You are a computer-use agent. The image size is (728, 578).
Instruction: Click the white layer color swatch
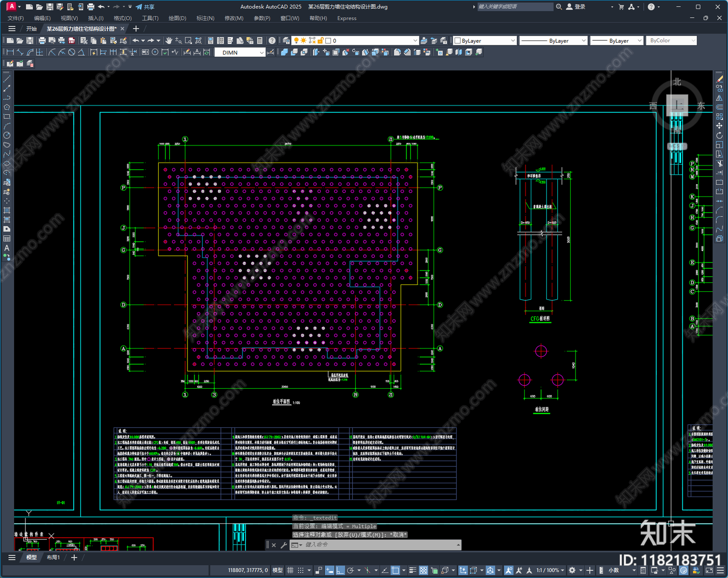(328, 41)
